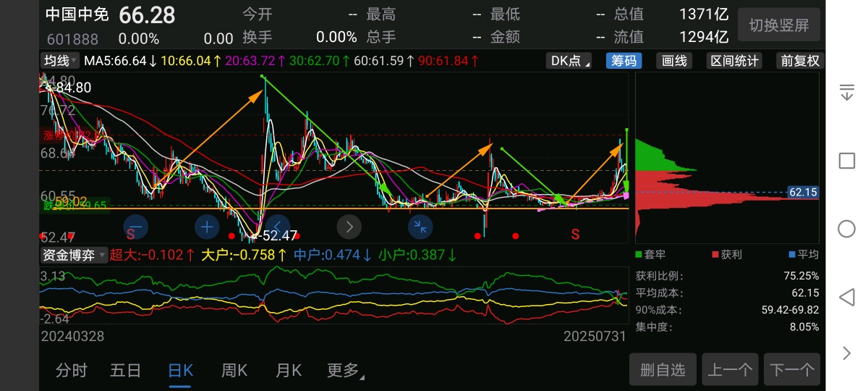Tap the collapse arrows chart icon
Image resolution: width=868 pixels, height=391 pixels.
pos(420,227)
